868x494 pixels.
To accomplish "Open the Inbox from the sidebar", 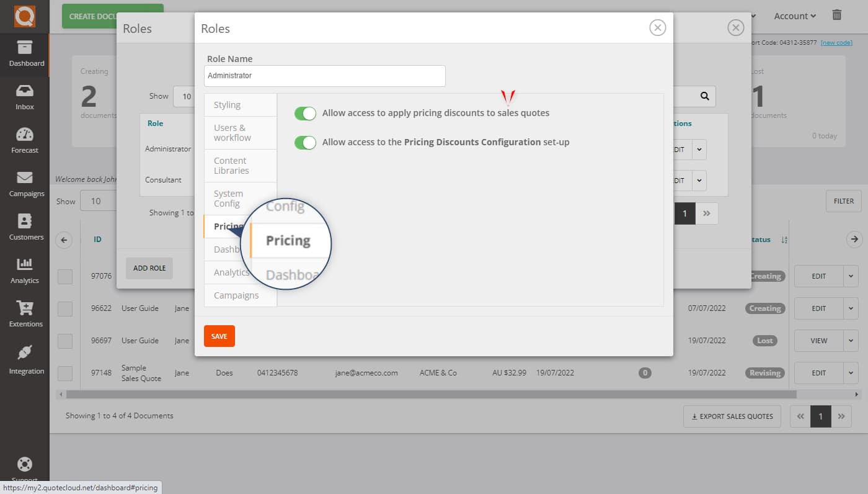I will click(x=25, y=98).
